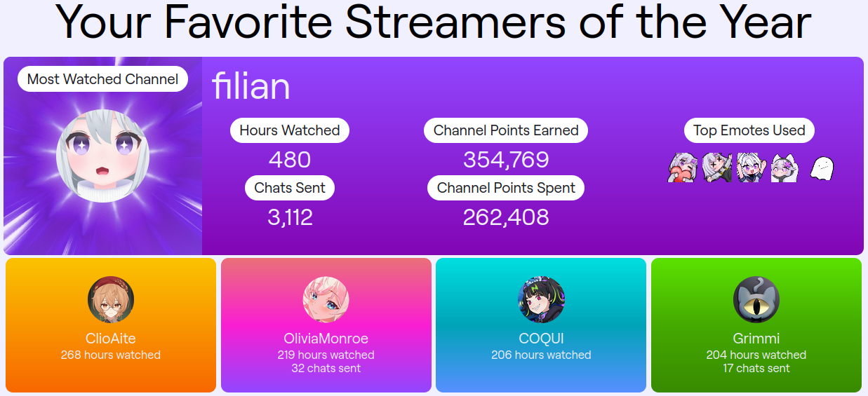Click filian's large circular avatar
868x396 pixels.
point(102,156)
